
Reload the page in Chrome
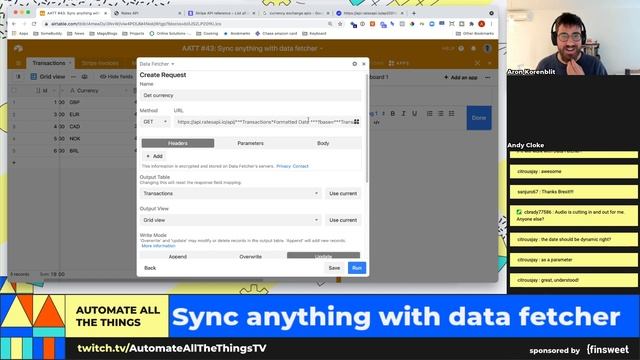[x=34, y=24]
